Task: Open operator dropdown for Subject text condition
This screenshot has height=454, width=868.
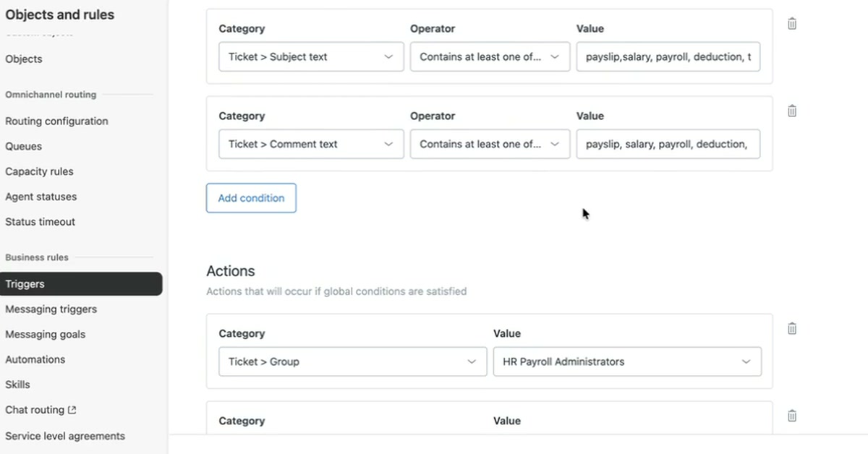Action: coord(490,56)
